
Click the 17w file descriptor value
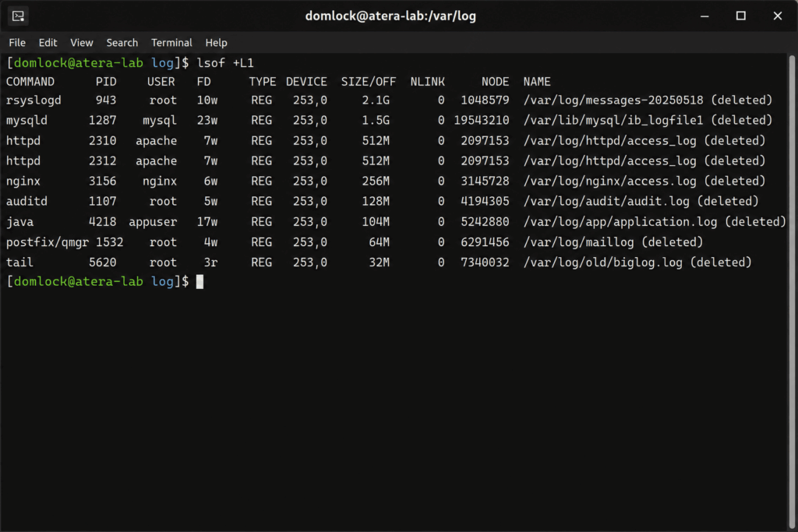pyautogui.click(x=207, y=222)
